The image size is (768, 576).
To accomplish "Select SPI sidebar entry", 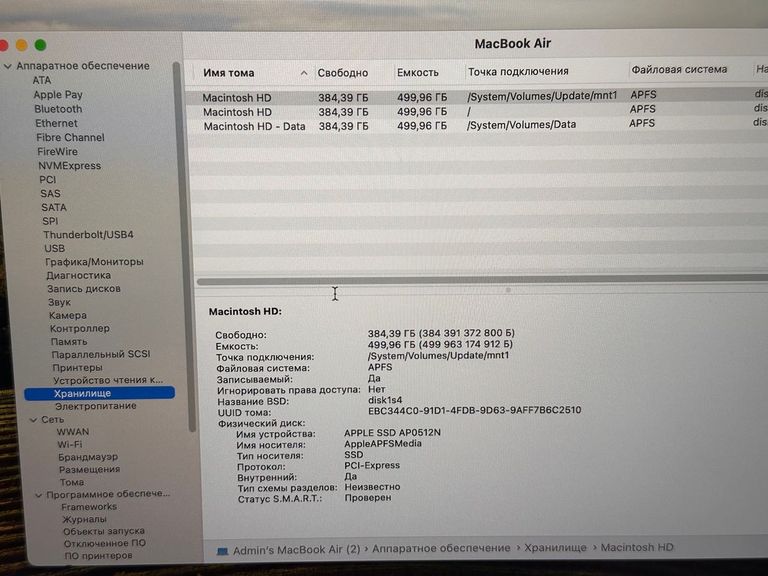I will coord(50,221).
